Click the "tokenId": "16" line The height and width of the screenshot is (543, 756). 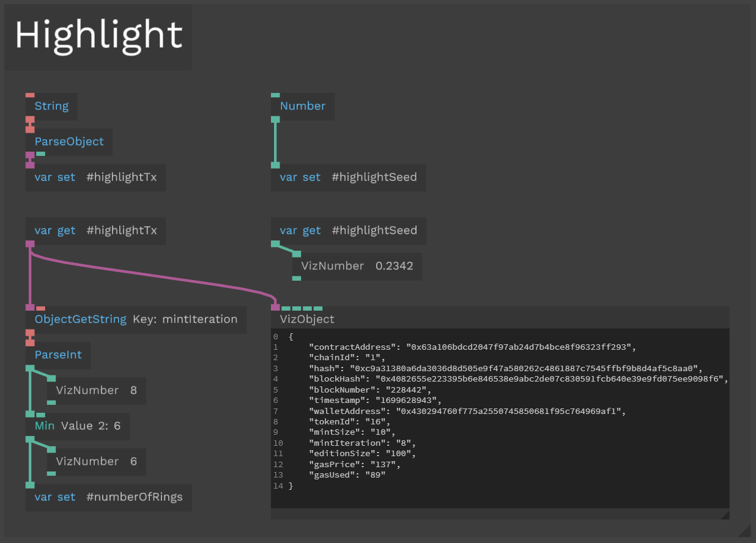tap(350, 422)
